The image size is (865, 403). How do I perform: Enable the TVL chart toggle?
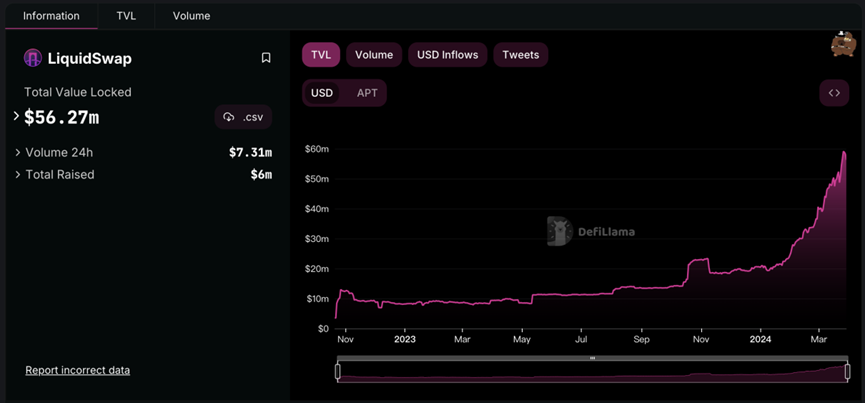pos(321,55)
